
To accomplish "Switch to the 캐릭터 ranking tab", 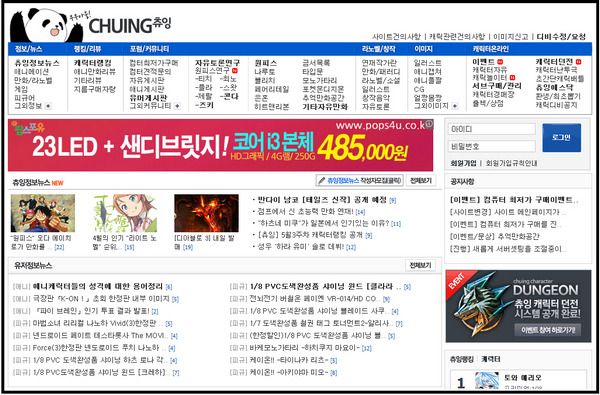I will pos(491,359).
